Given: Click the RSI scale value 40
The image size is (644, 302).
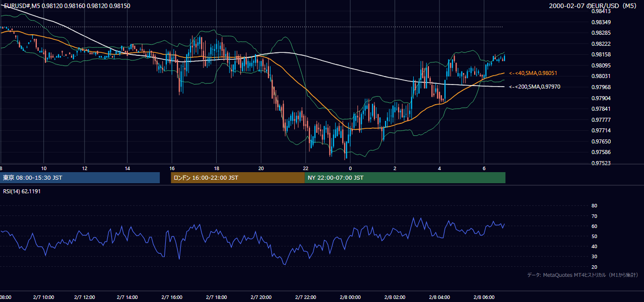Looking at the screenshot, I should [594, 246].
